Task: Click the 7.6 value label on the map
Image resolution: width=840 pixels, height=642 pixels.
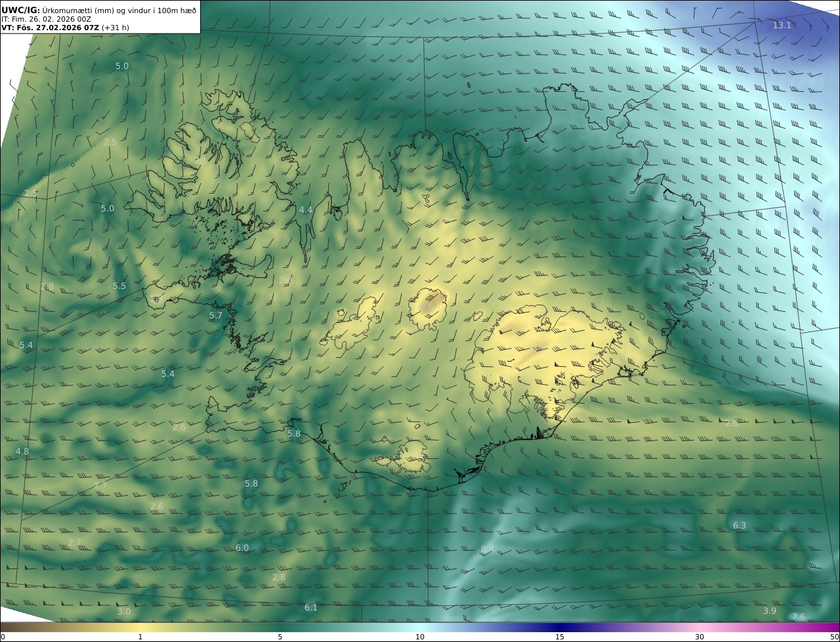Action: pyautogui.click(x=799, y=617)
